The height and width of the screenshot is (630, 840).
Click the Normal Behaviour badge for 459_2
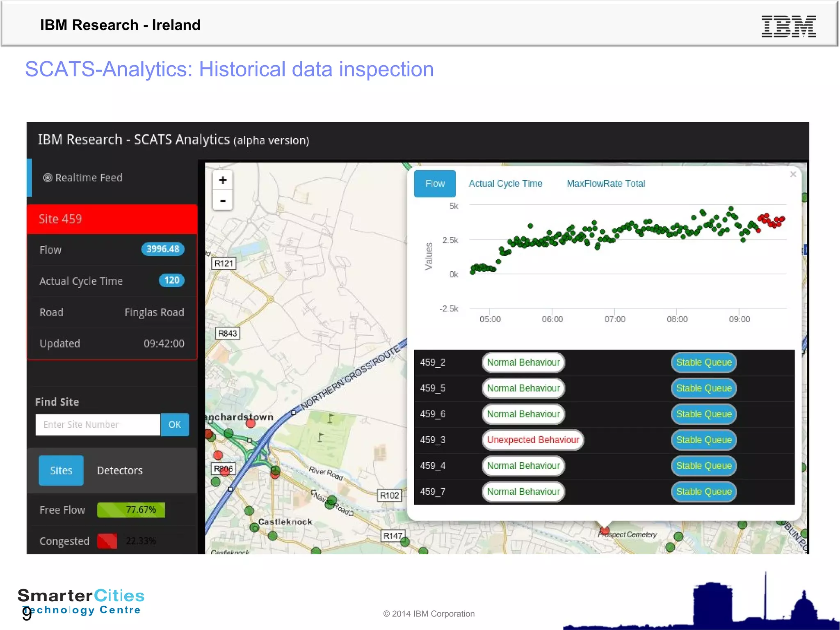pos(523,362)
